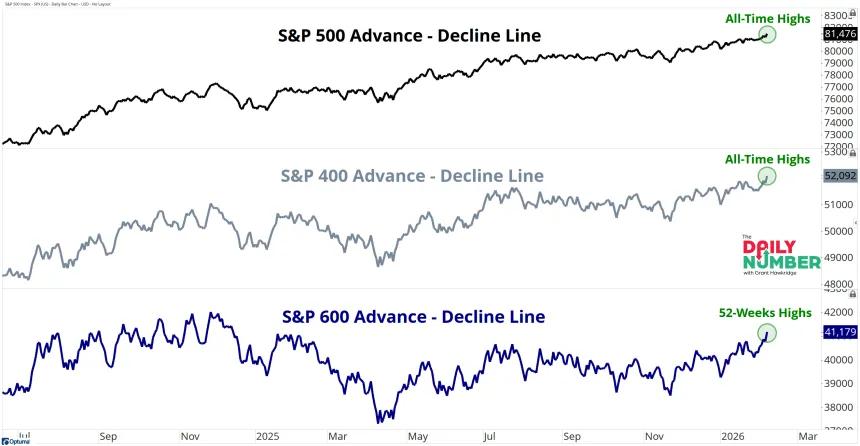Click the green circle marker on S&P 600 line
Image resolution: width=860 pixels, height=446 pixels.
point(767,332)
